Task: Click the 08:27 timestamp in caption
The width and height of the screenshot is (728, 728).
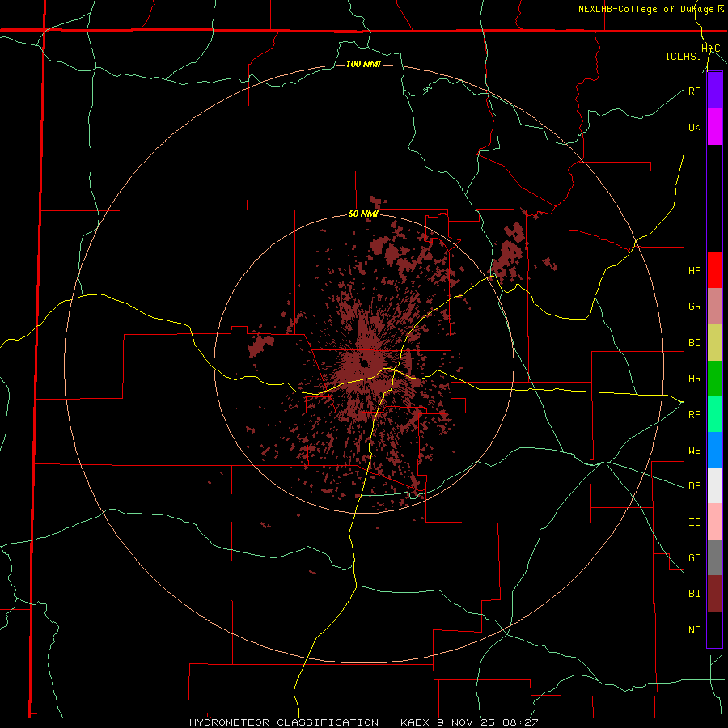Action: (522, 722)
